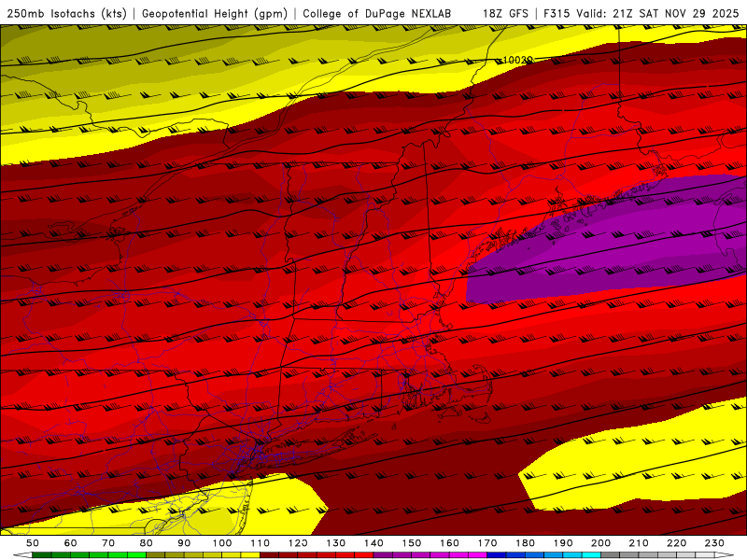Viewport: 747px width, 560px height.
Task: Click the left arrow end of the color bar
Action: pyautogui.click(x=22, y=555)
